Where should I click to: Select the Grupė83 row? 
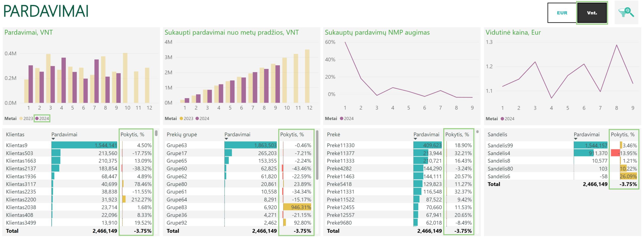pos(239,207)
